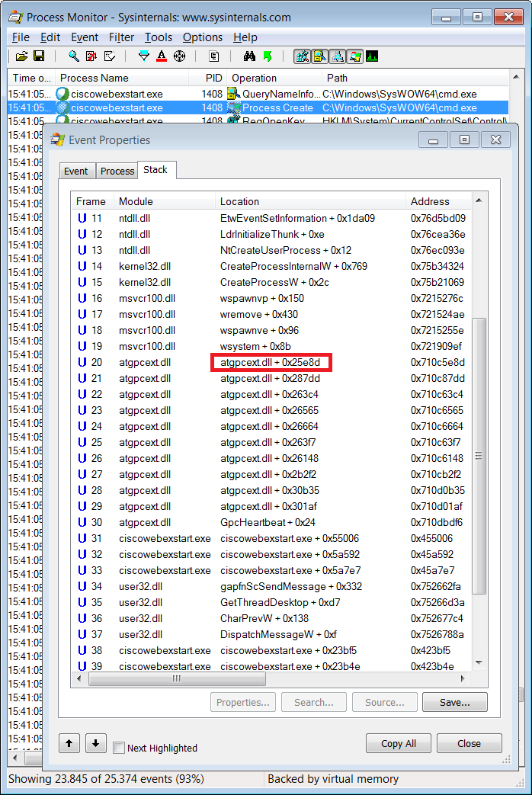This screenshot has height=795, width=532.
Task: Click the Save... button
Action: pos(454,702)
